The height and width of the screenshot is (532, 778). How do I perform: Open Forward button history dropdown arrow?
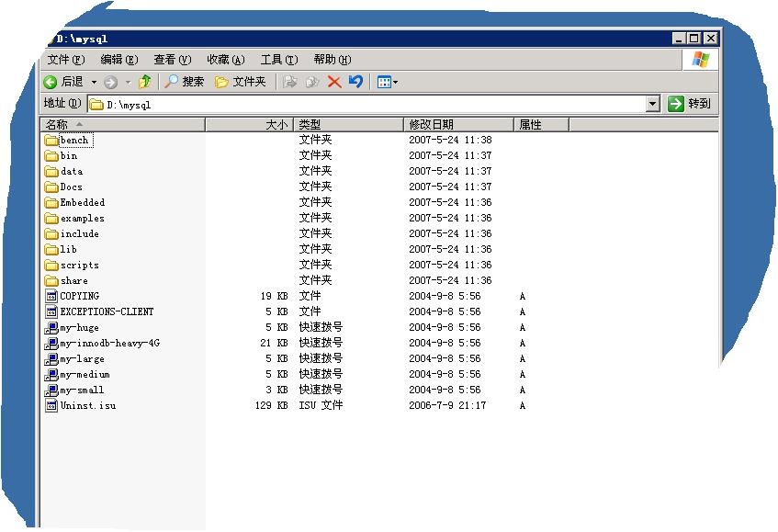pos(128,83)
